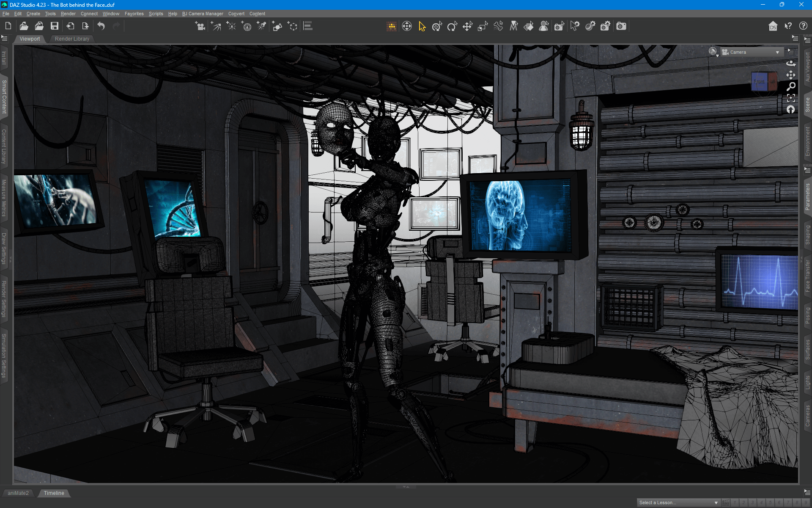Create a new null object
Screen dimensions: 812x508
pos(292,26)
